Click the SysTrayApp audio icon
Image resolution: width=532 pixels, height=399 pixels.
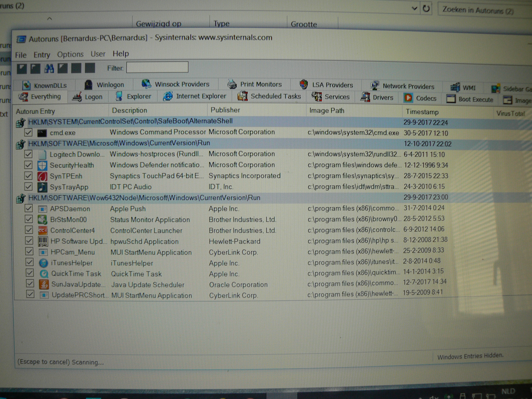(42, 187)
